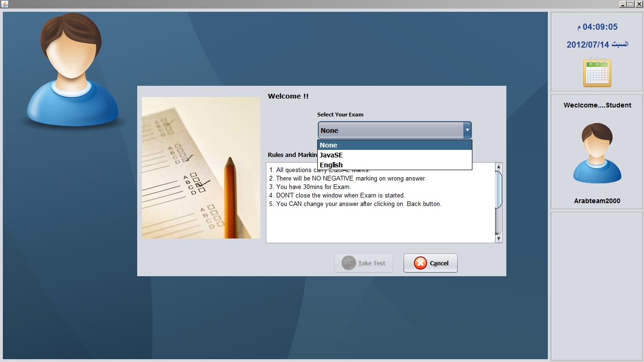Click the Take Test button label
The width and height of the screenshot is (644, 362).
pos(372,263)
